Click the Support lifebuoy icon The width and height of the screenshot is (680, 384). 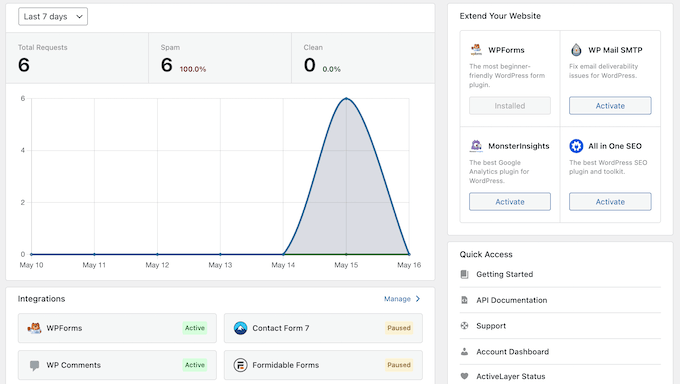(x=464, y=326)
